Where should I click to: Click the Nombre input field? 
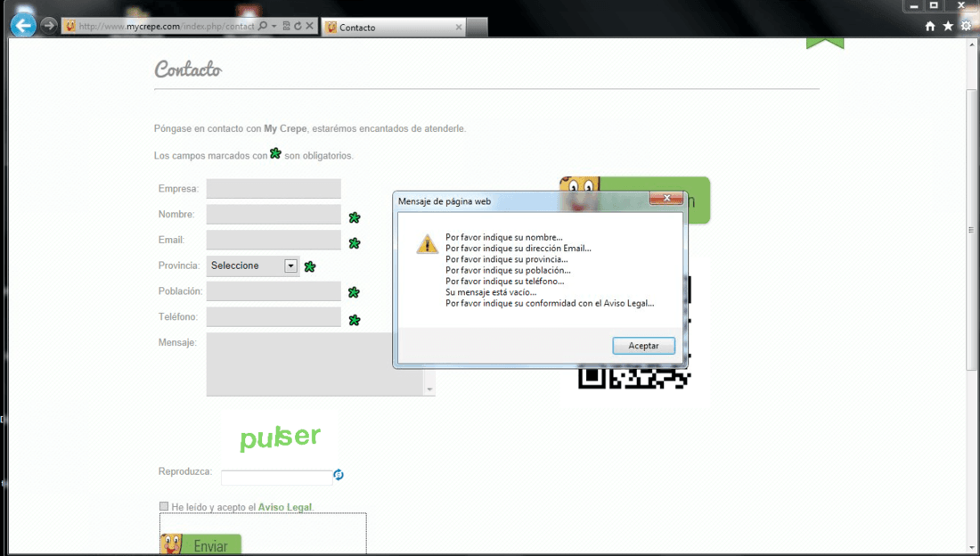point(274,214)
